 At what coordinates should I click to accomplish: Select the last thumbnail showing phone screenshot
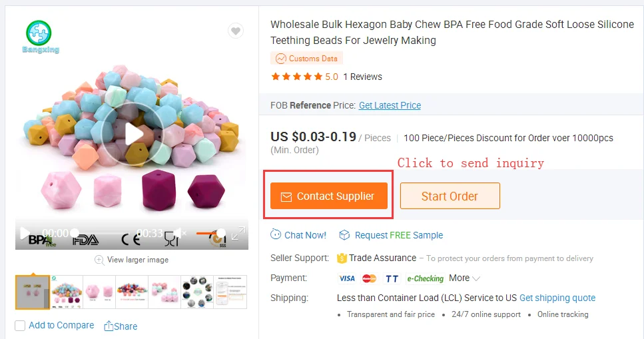tap(230, 292)
